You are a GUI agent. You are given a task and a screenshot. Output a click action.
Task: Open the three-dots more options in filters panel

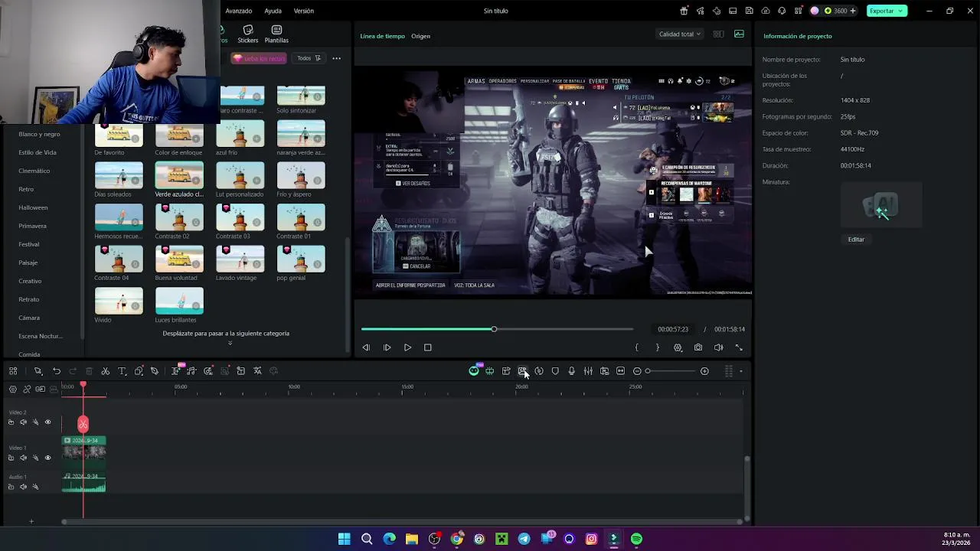pyautogui.click(x=336, y=58)
